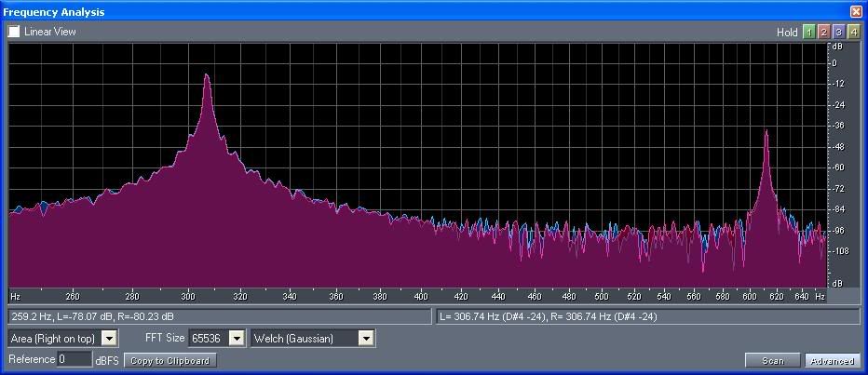Click the '500' label on frequency axis

click(x=602, y=297)
